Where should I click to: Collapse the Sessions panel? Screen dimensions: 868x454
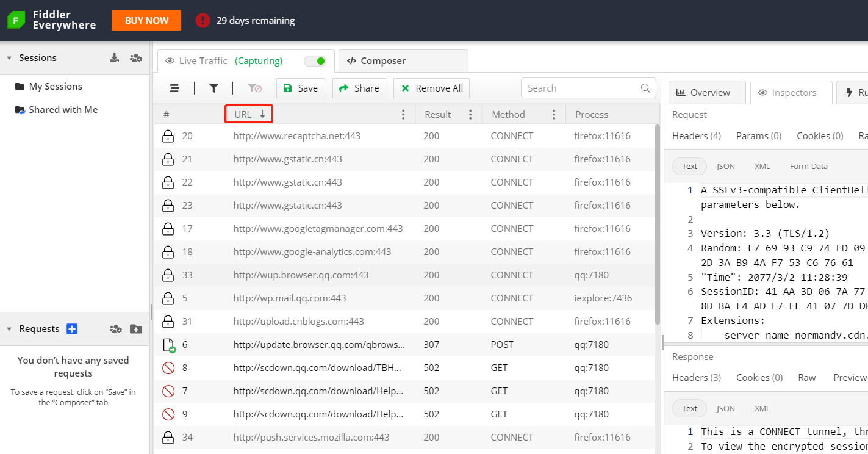click(x=9, y=58)
